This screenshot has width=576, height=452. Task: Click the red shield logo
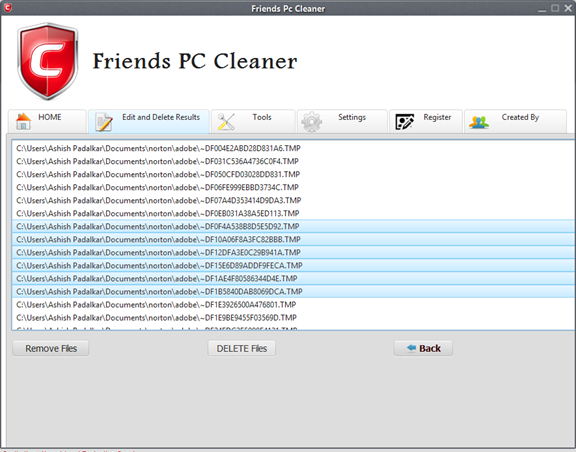click(48, 61)
